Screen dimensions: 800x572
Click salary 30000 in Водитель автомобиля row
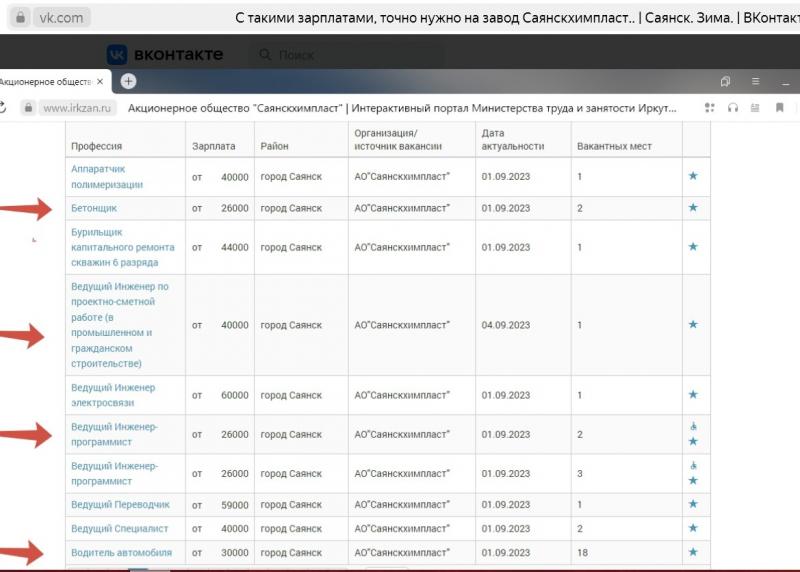(235, 553)
